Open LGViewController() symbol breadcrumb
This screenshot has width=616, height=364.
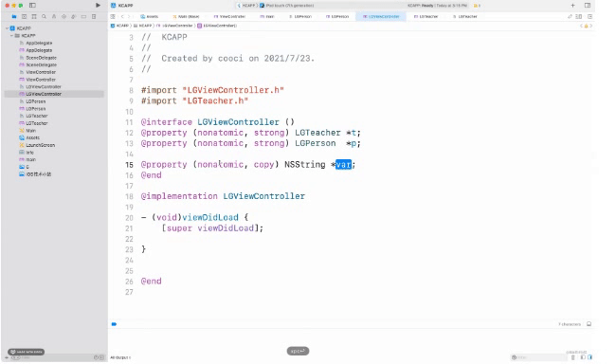tap(217, 26)
